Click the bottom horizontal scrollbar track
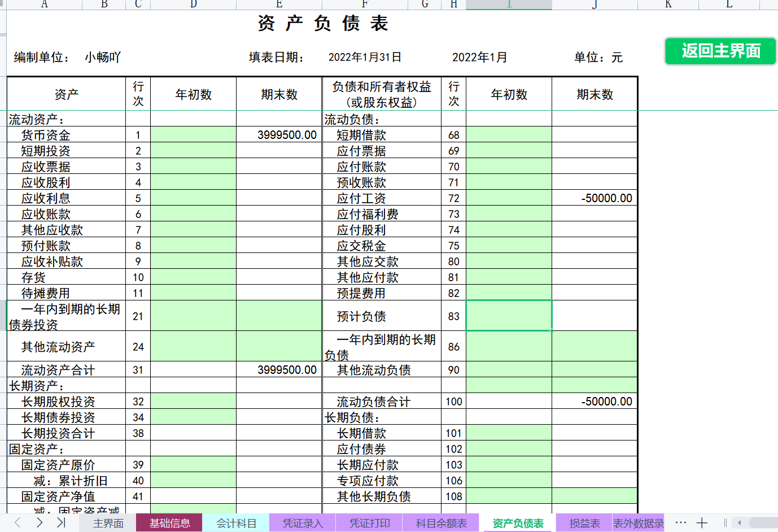 [762, 522]
